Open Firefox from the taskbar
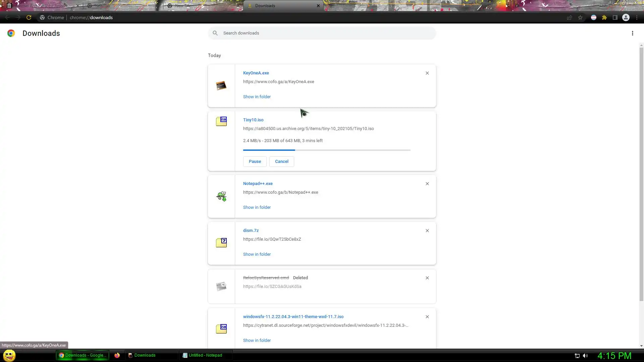 click(x=117, y=355)
